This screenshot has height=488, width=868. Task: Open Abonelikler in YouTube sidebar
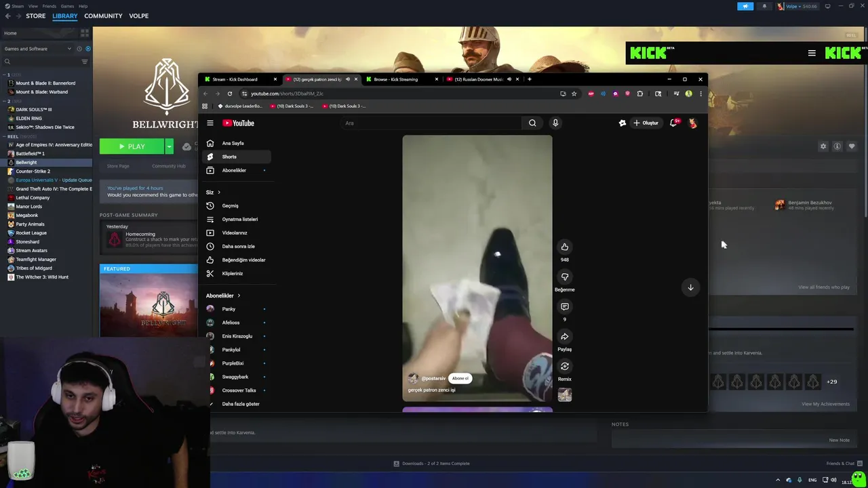click(x=237, y=170)
